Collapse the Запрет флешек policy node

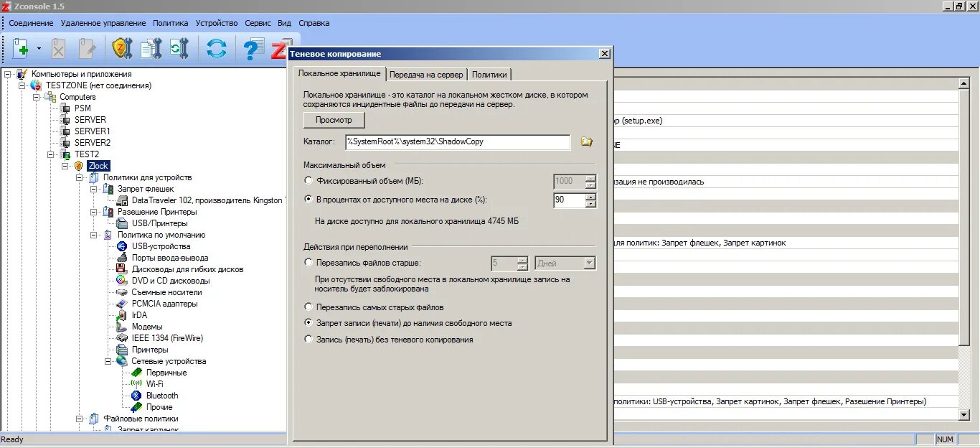pyautogui.click(x=94, y=189)
